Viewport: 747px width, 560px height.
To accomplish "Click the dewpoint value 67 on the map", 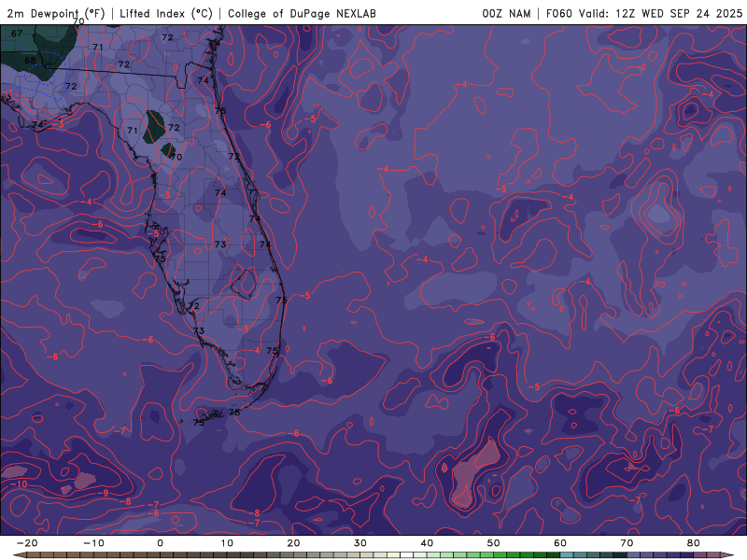I will click(x=17, y=34).
